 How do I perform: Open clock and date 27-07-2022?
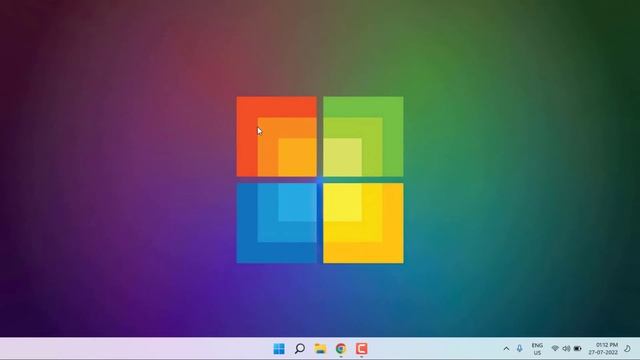coord(603,349)
